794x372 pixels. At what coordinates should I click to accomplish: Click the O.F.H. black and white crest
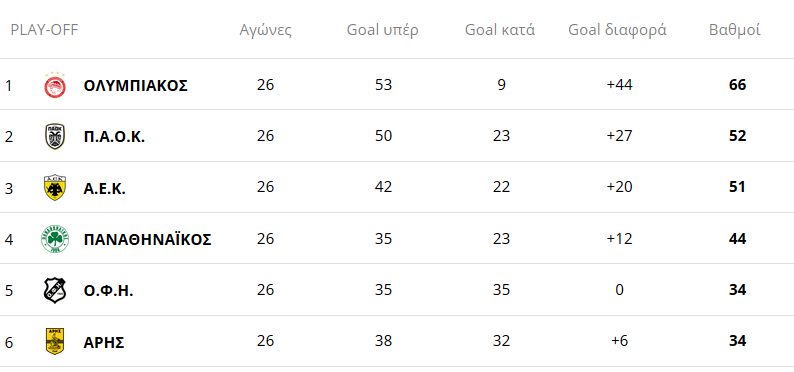[x=55, y=291]
